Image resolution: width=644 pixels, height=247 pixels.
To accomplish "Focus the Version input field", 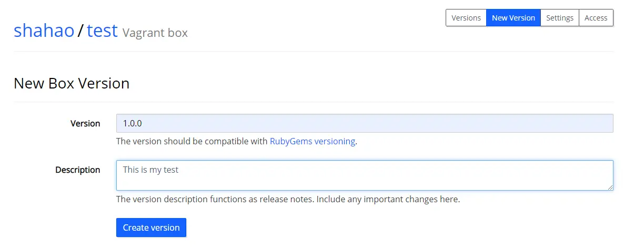I will click(x=364, y=123).
